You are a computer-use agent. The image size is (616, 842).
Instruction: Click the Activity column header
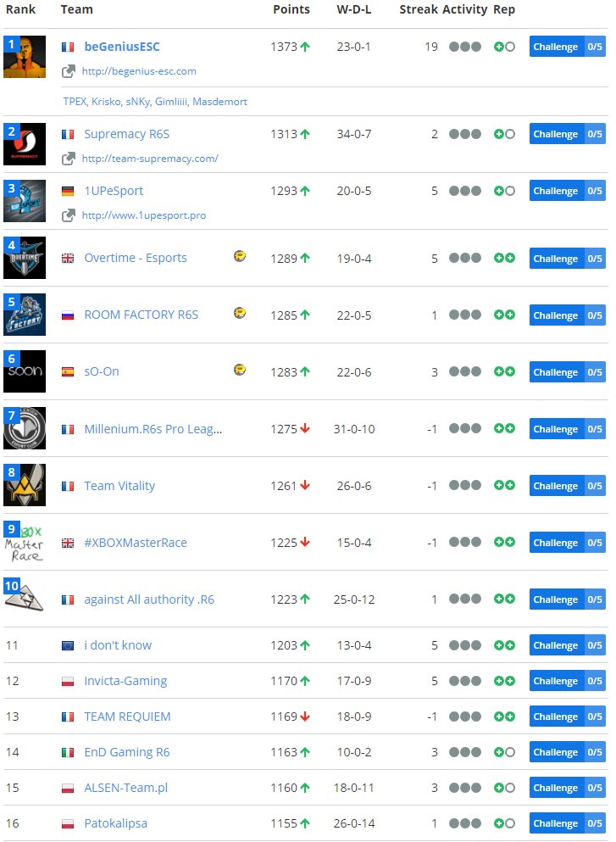tap(465, 9)
